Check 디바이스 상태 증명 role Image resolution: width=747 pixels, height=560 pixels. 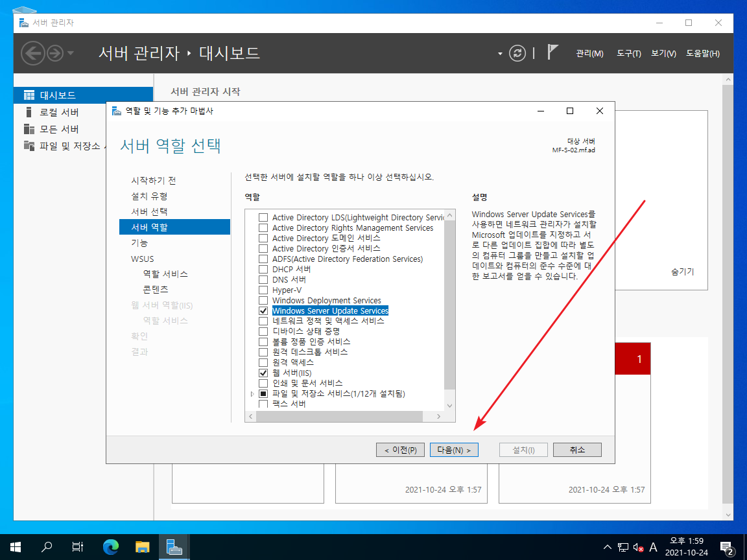(x=263, y=331)
